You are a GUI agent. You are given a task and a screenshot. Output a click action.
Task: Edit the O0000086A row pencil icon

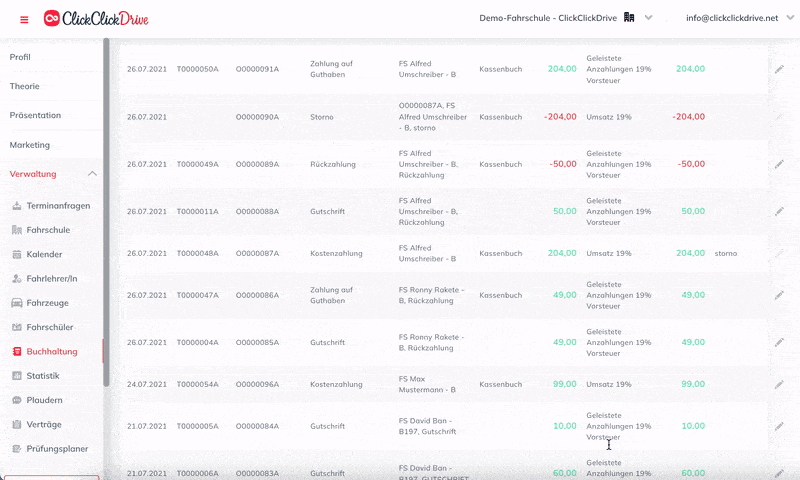click(779, 295)
